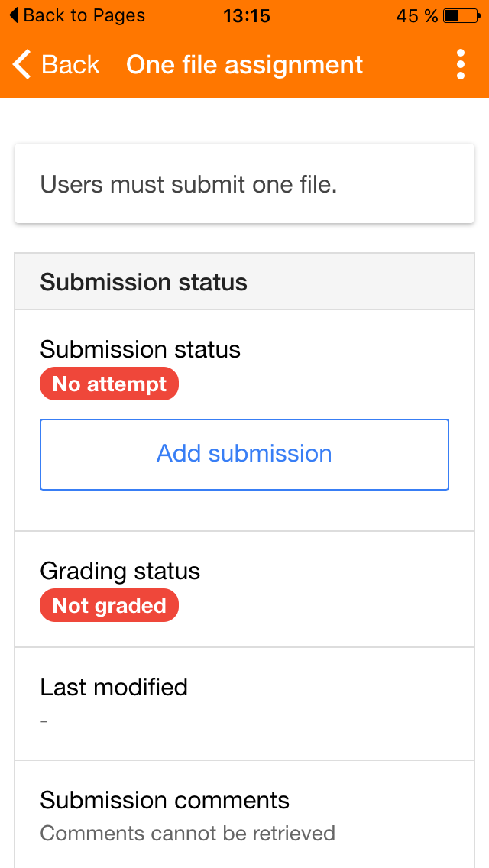489x868 pixels.
Task: Tap the Back to Pages triangle icon
Action: coord(14,15)
